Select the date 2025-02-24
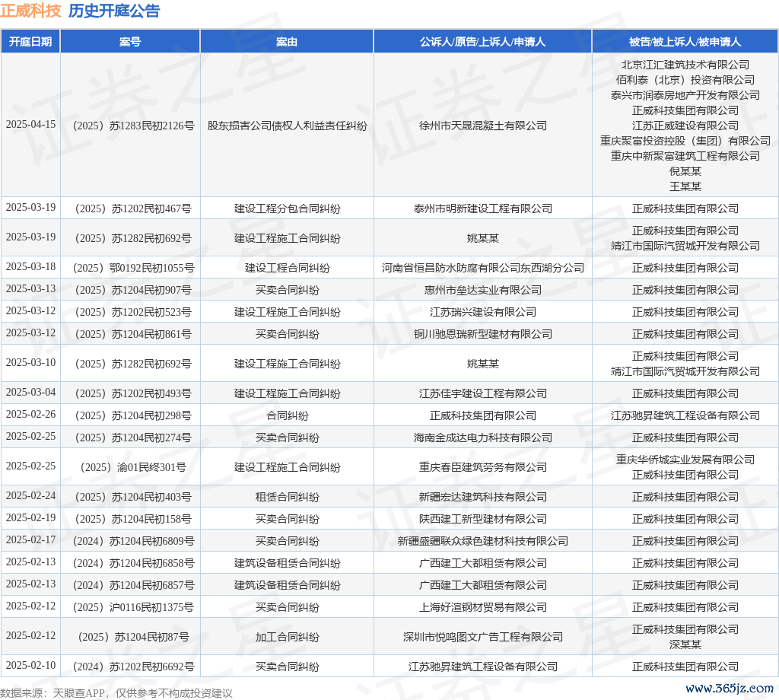The height and width of the screenshot is (700, 779). (x=30, y=496)
